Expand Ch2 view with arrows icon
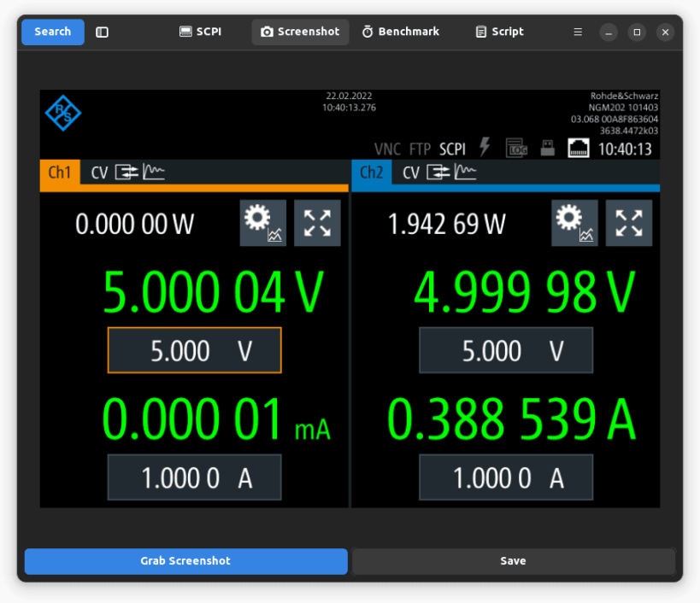Image resolution: width=700 pixels, height=603 pixels. coord(628,223)
